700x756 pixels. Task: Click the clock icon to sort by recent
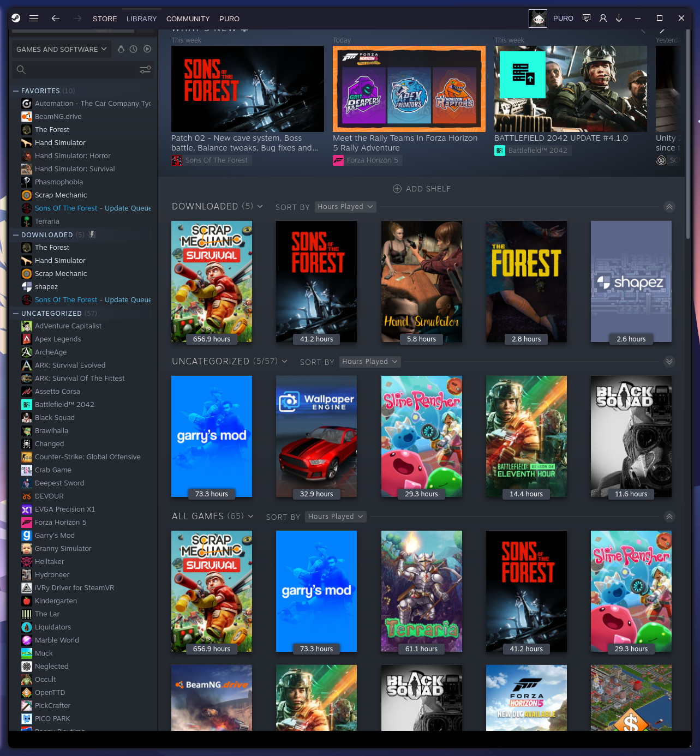pos(133,49)
